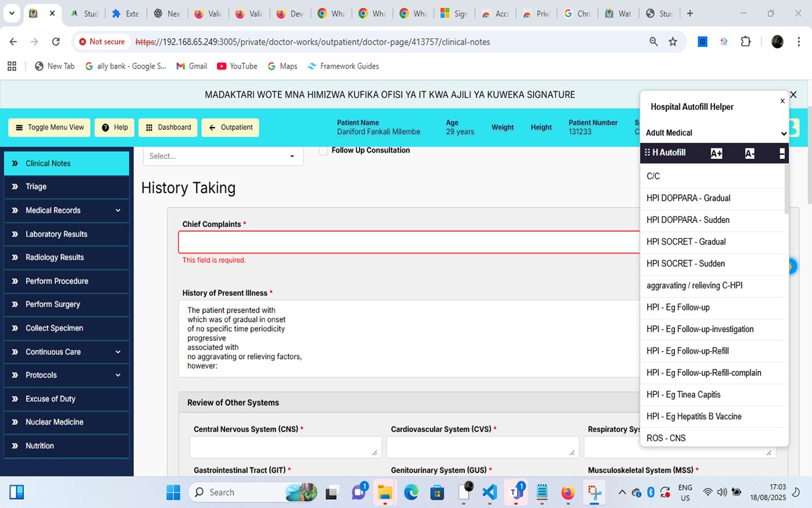The width and height of the screenshot is (812, 508).
Task: Click the Dashboard grid icon
Action: 150,127
